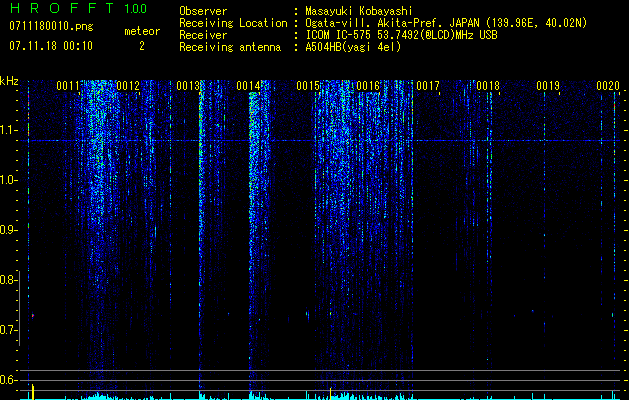Select receiver text ICOM IC-575 53.7492 MHz USB

point(401,35)
